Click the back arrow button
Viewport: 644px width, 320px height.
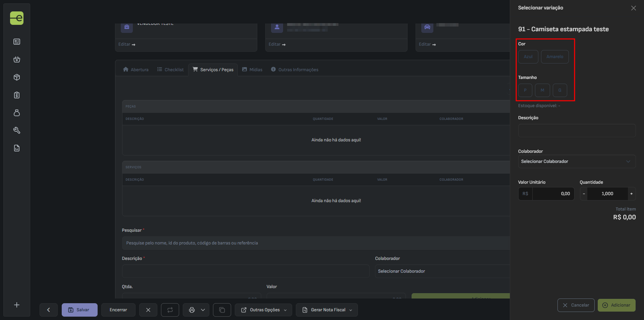[48, 310]
